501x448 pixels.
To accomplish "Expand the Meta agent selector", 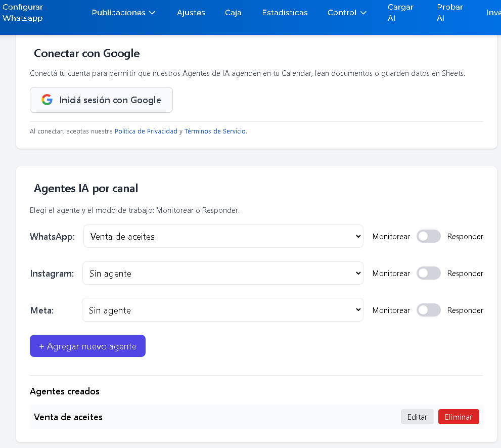I will click(222, 310).
